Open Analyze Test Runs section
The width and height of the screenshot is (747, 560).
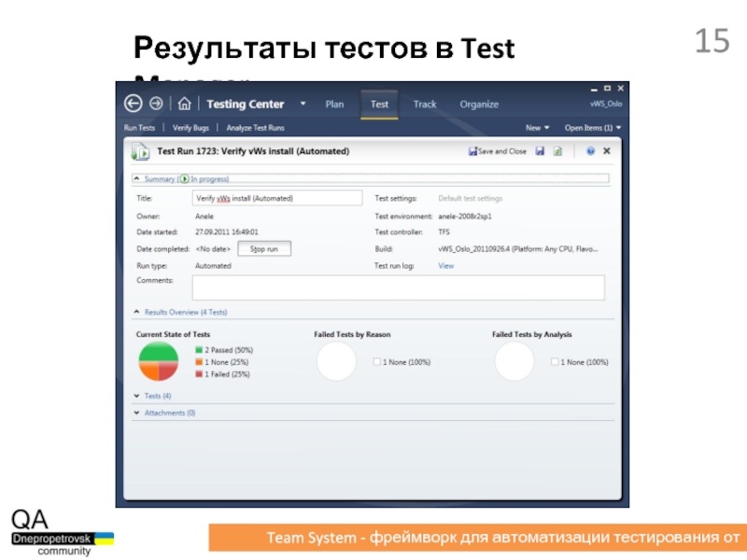pos(255,128)
